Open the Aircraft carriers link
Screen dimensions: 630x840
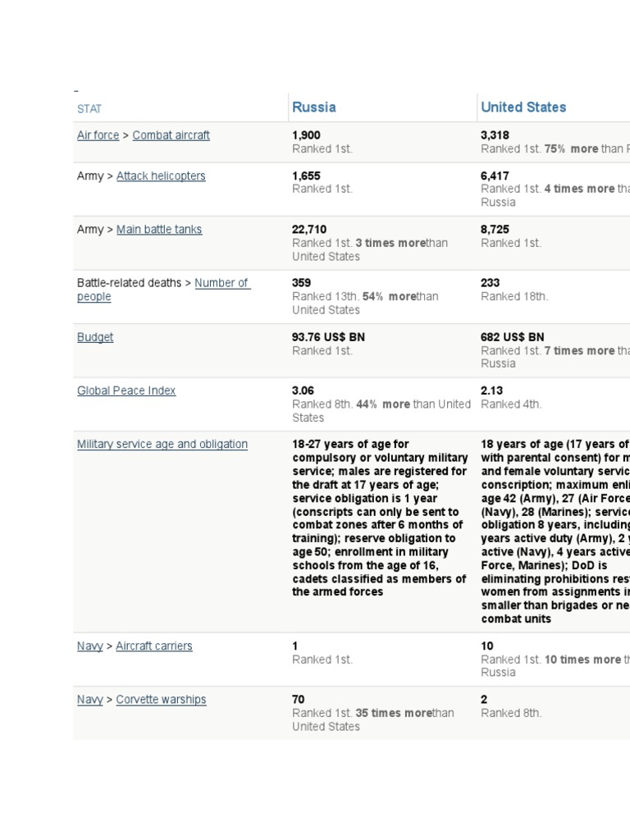click(x=153, y=646)
